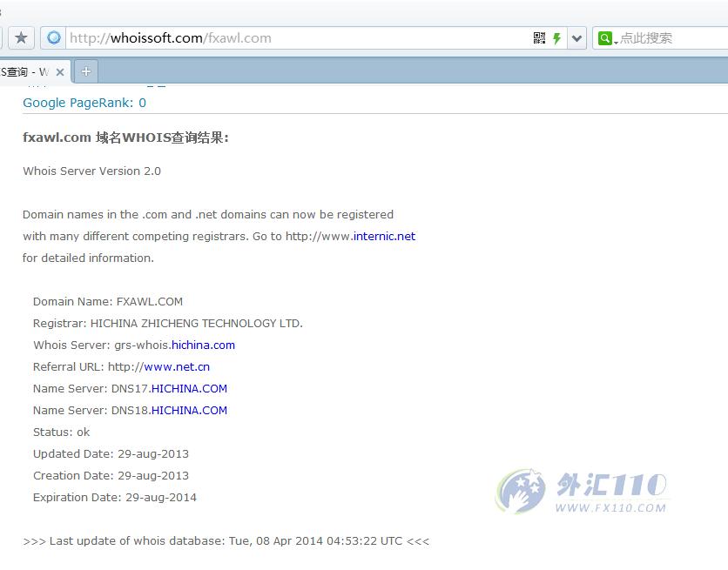Click the DNS17 HICHINA.COM name server link

point(189,389)
